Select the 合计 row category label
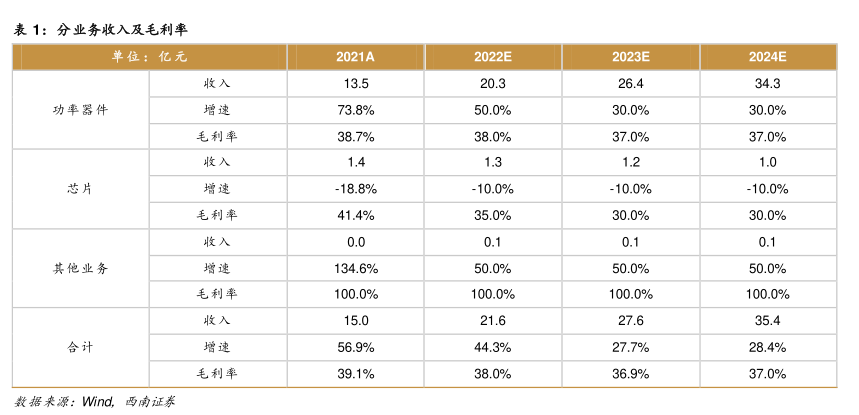Screen dimensions: 859x415 [x=80, y=347]
